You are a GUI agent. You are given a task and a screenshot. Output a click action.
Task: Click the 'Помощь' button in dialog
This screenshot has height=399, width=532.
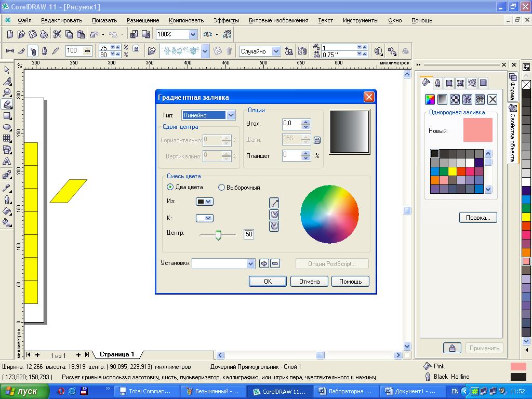[x=351, y=281]
